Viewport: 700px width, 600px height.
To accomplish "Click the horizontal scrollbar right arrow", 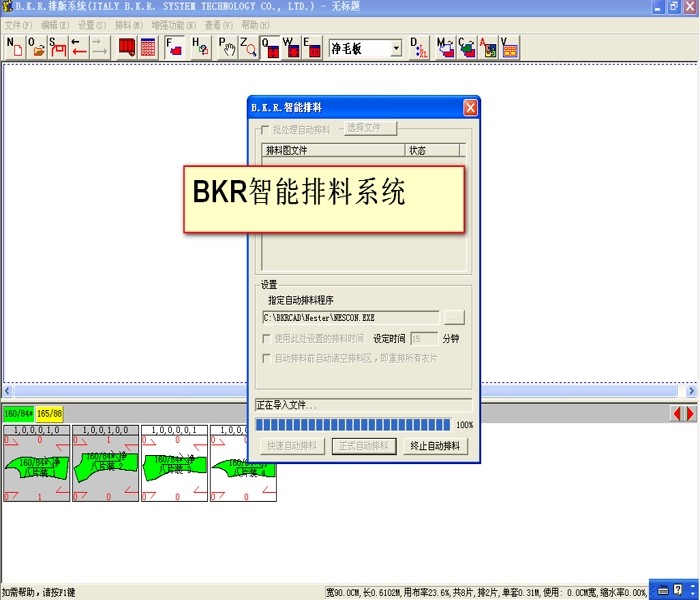I will pyautogui.click(x=691, y=391).
